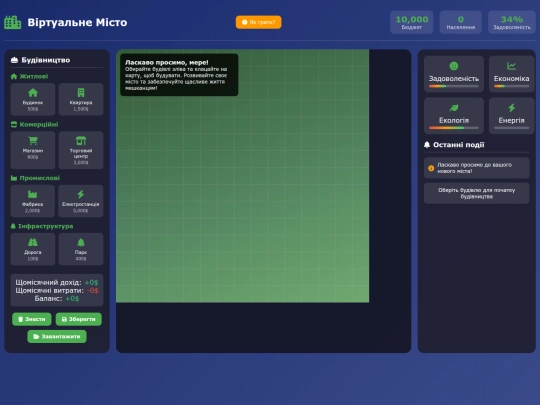Click the Екологія leaf icon

pyautogui.click(x=454, y=108)
